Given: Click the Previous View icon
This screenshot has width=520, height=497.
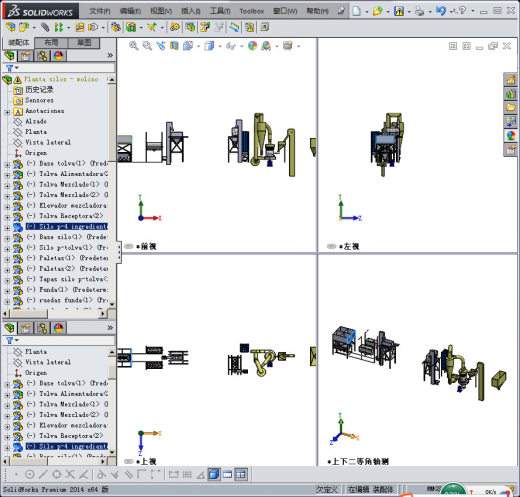Looking at the screenshot, I should tap(161, 46).
